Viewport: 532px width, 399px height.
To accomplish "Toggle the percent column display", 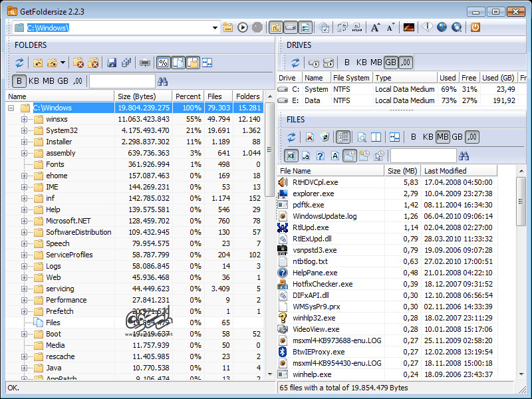I will [164, 63].
